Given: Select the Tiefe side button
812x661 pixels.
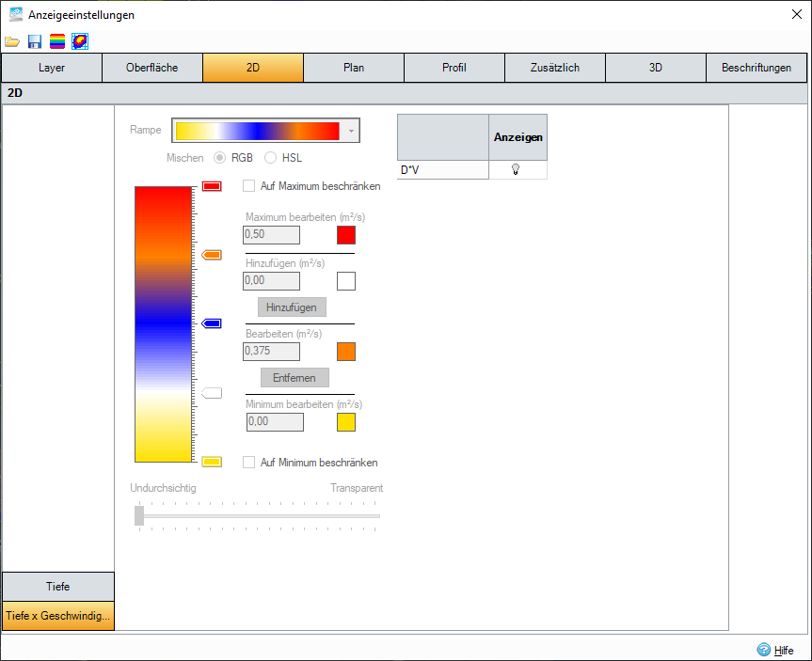Looking at the screenshot, I should [x=58, y=587].
